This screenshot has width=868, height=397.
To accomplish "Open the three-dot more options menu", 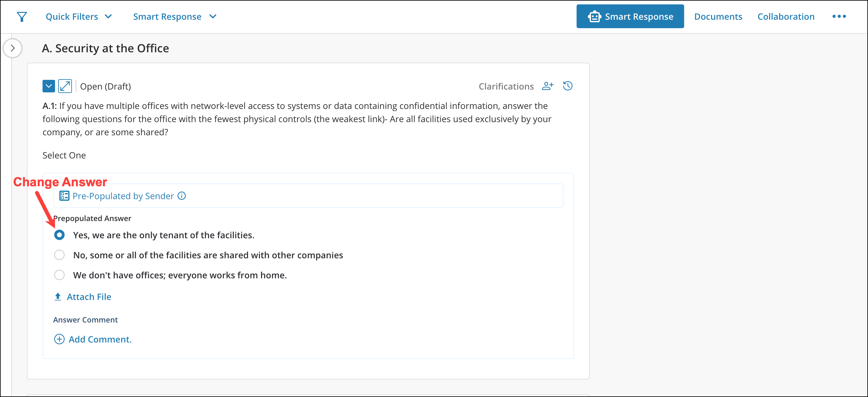I will pos(839,17).
